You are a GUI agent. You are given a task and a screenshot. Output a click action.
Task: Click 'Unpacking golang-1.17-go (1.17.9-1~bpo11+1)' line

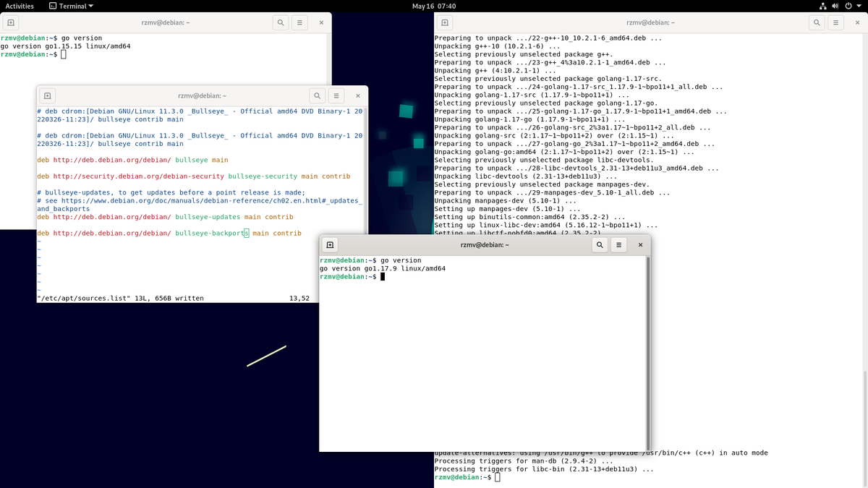[x=528, y=119]
